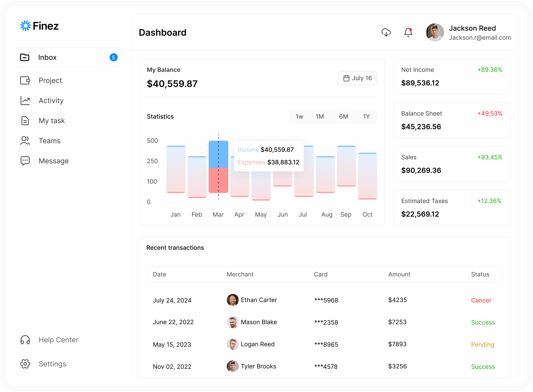The width and height of the screenshot is (533, 392).
Task: Switch statistics range to 1w
Action: tap(299, 116)
